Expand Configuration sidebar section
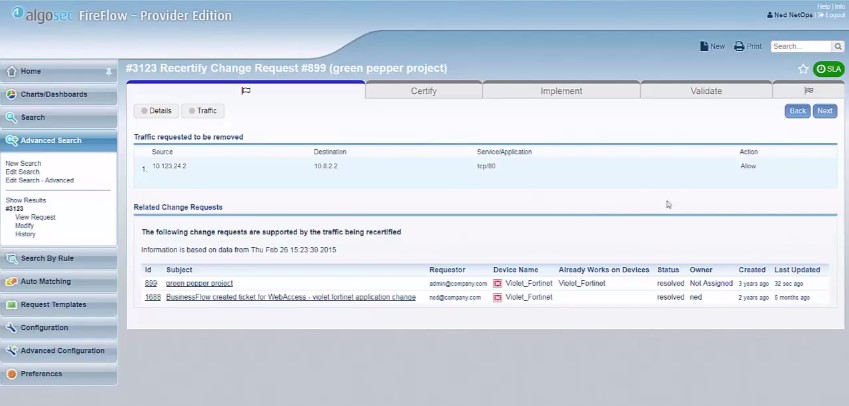Screen dimensions: 849x406 tap(58, 328)
